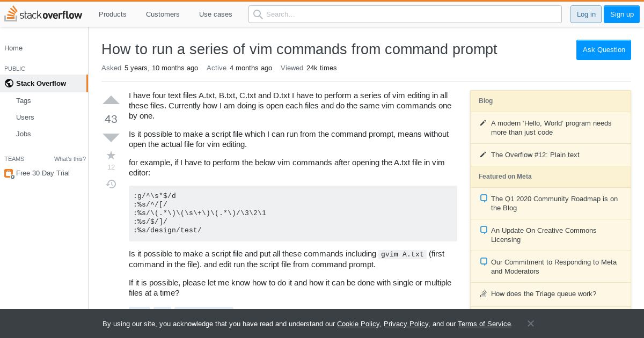Viewport: 644px width, 338px height.
Task: Favorite the question with the star icon
Action: tap(111, 156)
